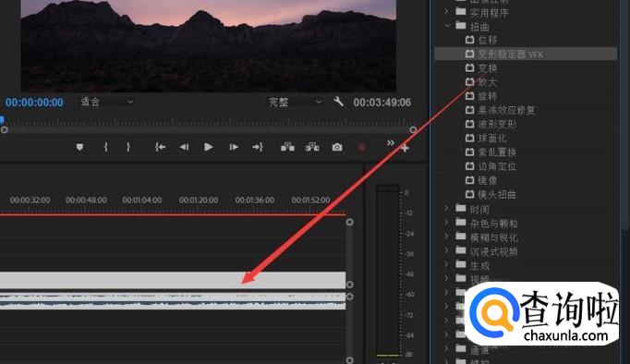Expand the 时间 effects folder
Image resolution: width=630 pixels, height=364 pixels.
click(446, 208)
